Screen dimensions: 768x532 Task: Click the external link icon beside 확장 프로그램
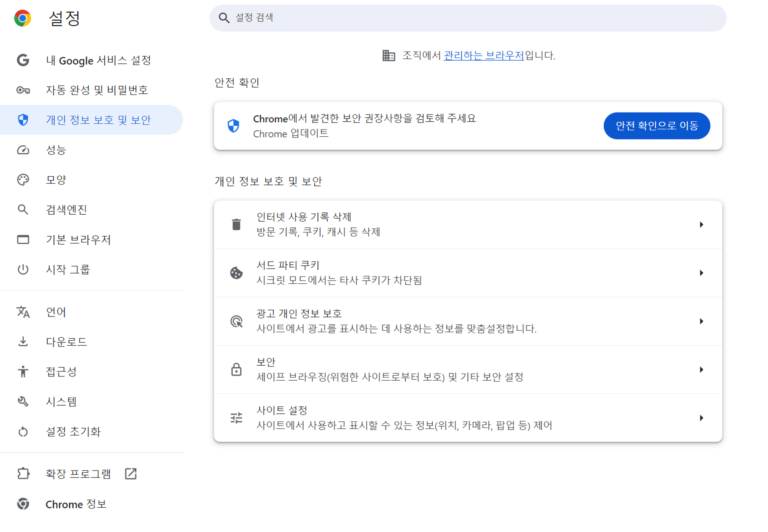pyautogui.click(x=131, y=474)
